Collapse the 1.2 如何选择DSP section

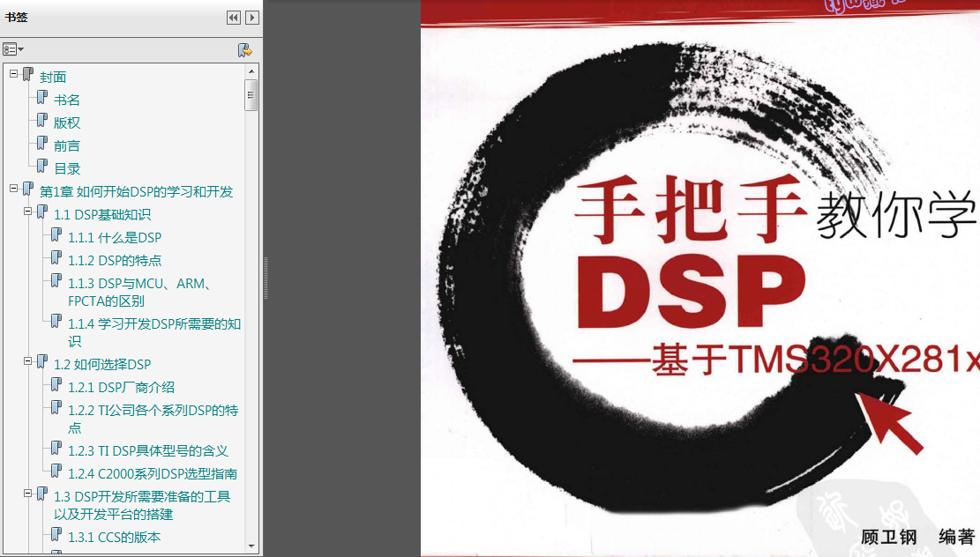pyautogui.click(x=28, y=362)
